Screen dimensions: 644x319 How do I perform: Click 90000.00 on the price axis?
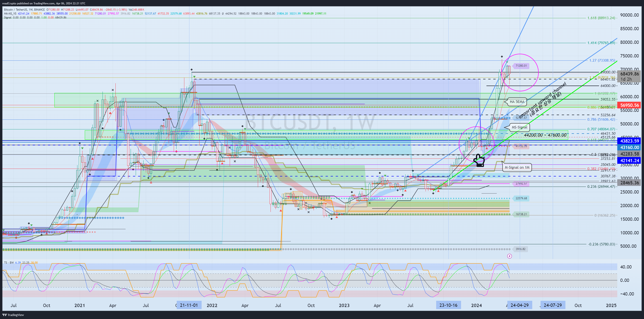(x=629, y=15)
